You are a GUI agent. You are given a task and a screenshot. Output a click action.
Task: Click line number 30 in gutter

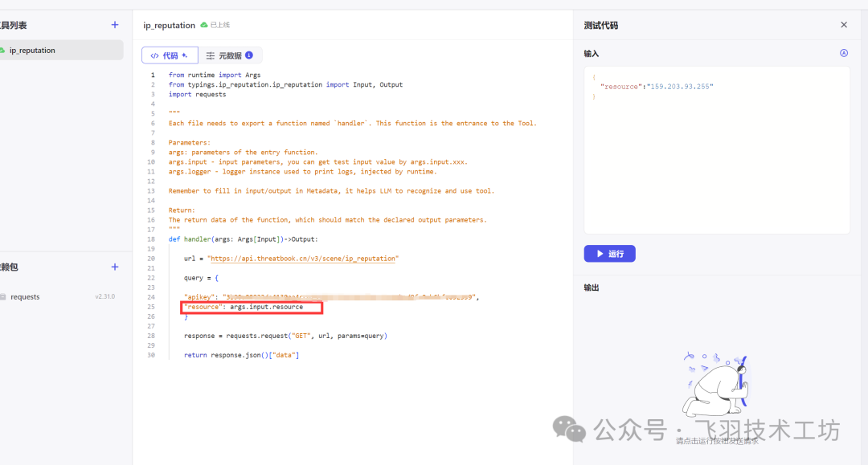click(x=151, y=356)
